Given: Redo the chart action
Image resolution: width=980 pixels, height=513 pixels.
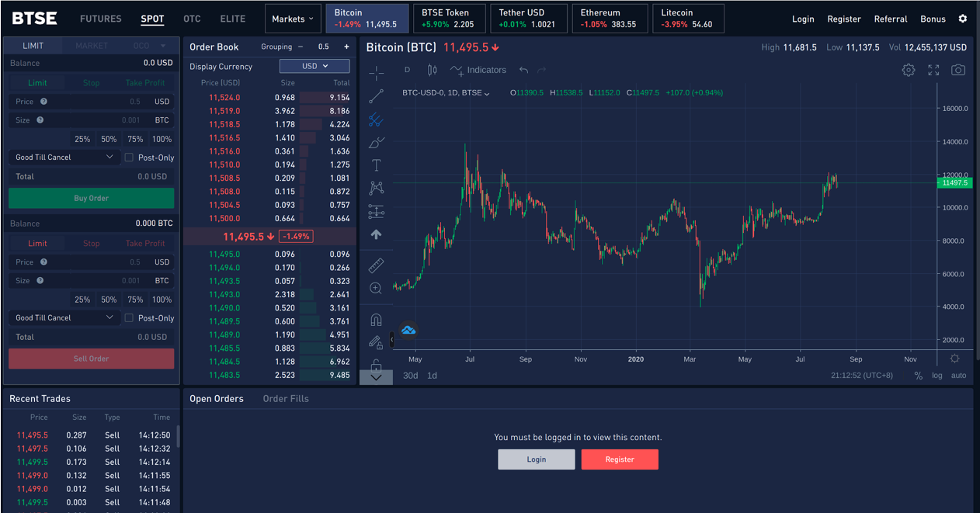Looking at the screenshot, I should 542,70.
